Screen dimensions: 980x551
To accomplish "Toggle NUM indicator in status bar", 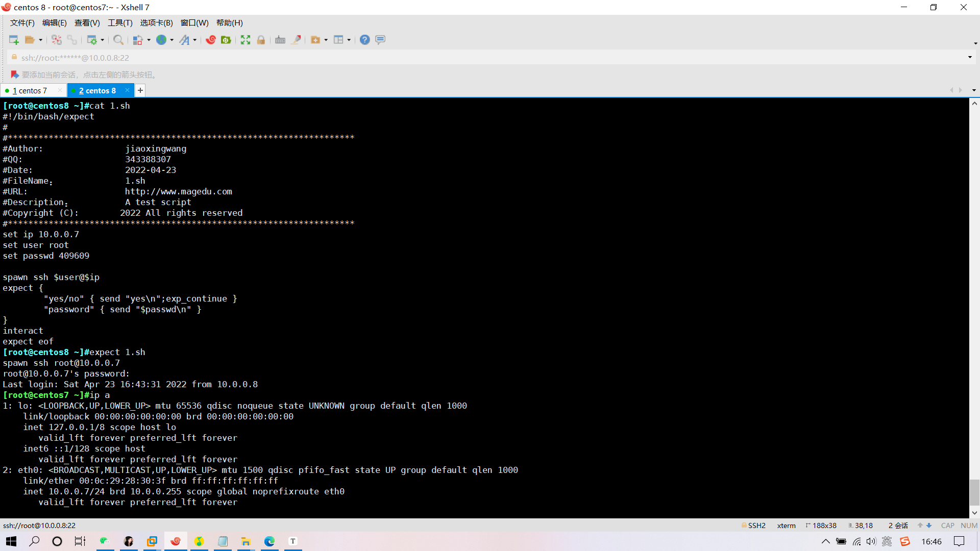I will pyautogui.click(x=968, y=525).
